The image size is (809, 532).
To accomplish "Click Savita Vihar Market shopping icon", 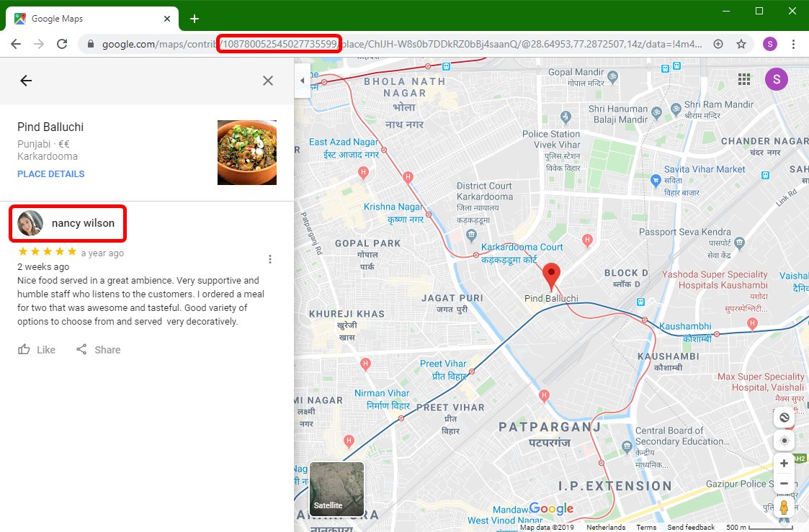I will coord(656,181).
